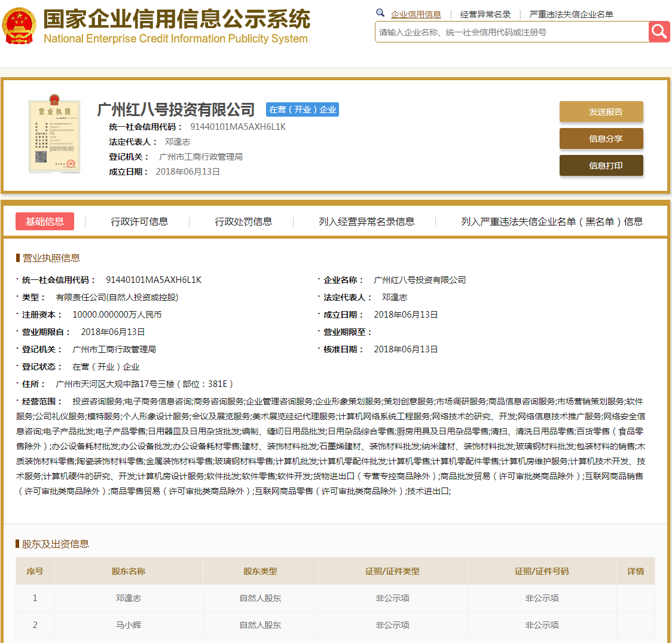This screenshot has width=672, height=643.
Task: Switch to the 基础信息 tab
Action: (x=45, y=221)
